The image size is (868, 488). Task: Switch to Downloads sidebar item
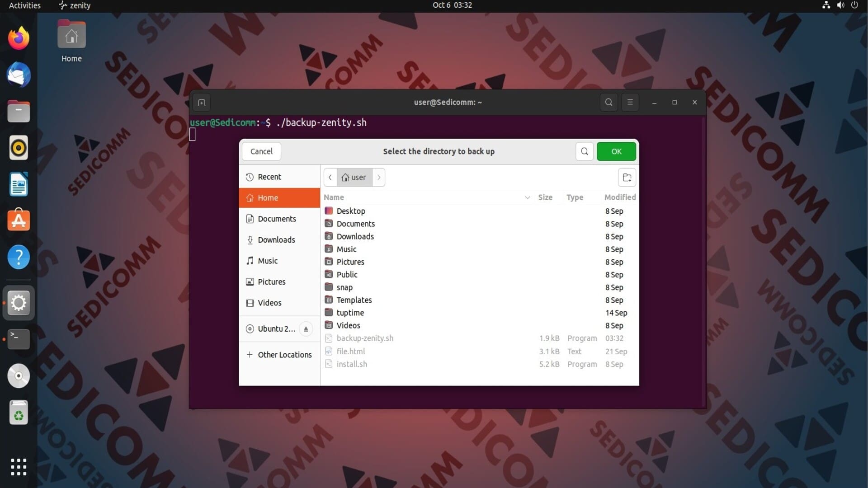[276, 240]
